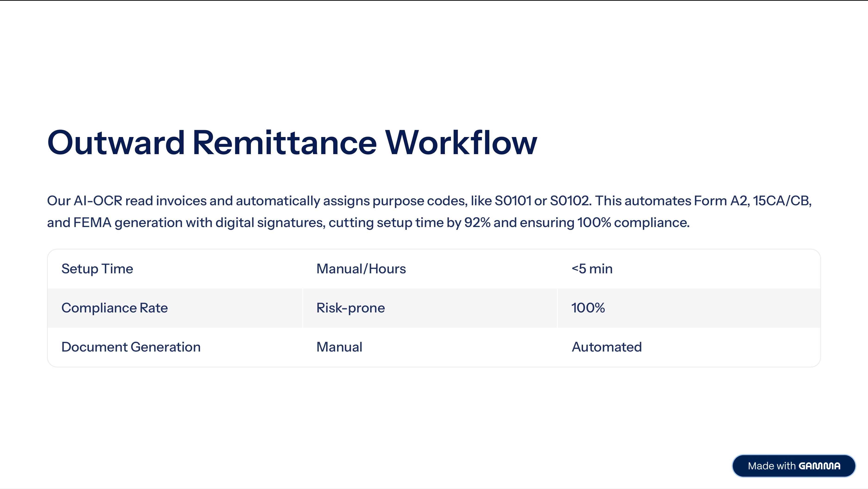Click the Automated table cell

point(606,347)
